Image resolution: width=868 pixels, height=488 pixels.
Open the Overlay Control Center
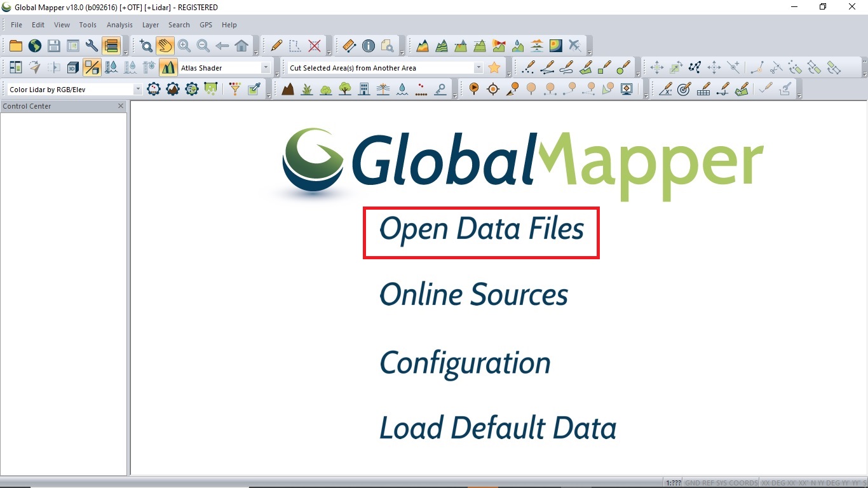[110, 45]
